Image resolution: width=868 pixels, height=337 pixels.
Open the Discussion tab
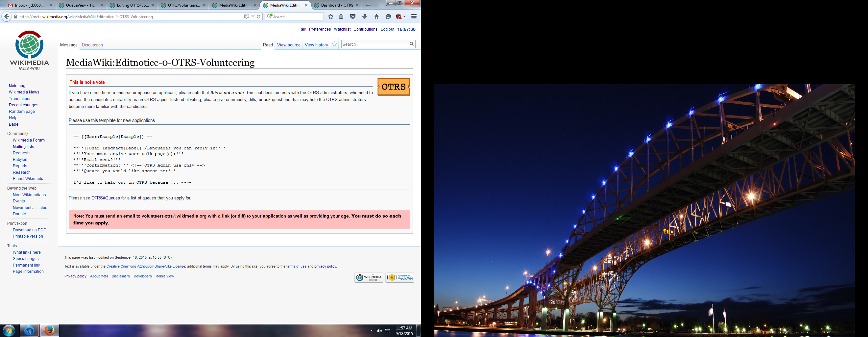92,45
